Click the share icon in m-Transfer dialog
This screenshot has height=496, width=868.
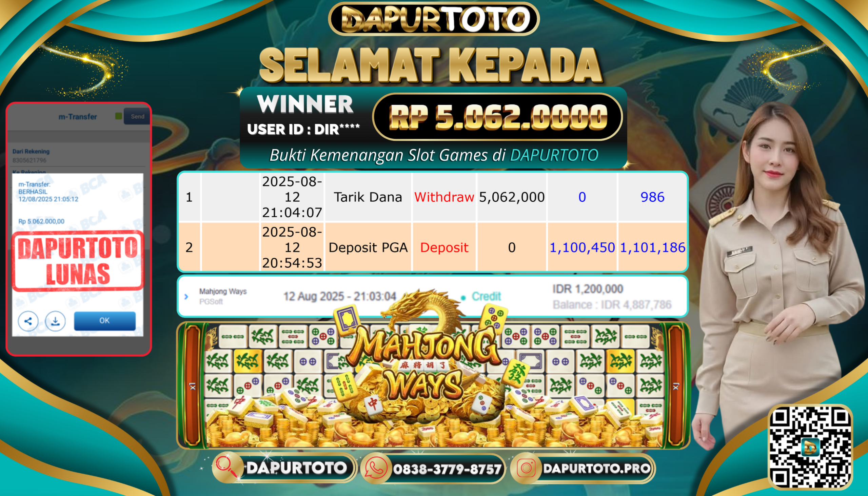click(x=28, y=321)
